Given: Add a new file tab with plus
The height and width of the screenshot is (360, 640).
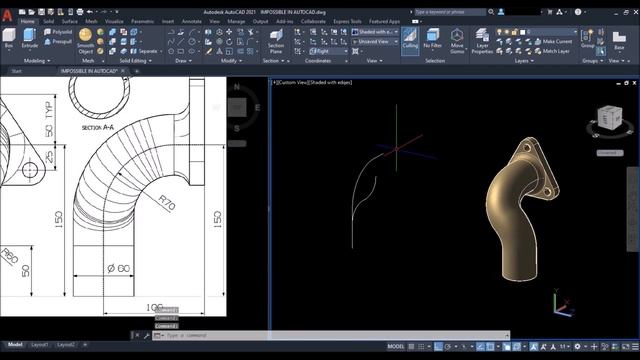Looking at the screenshot, I should [137, 71].
